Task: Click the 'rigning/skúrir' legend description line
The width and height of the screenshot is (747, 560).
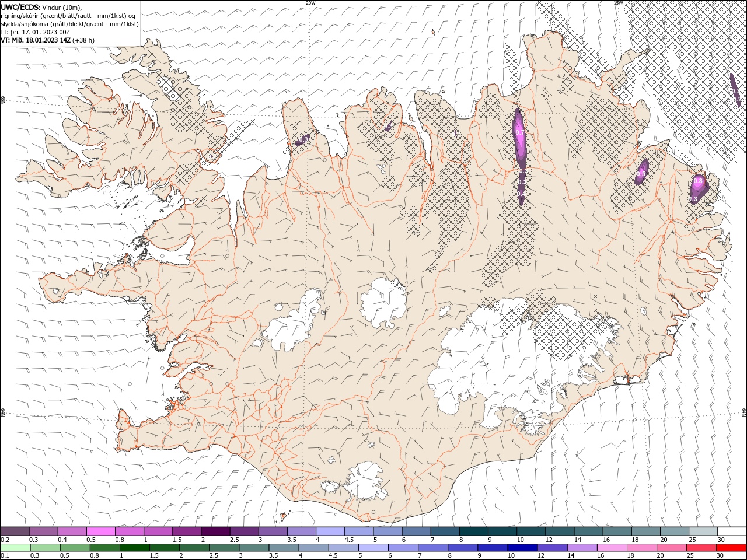Action: [x=68, y=16]
